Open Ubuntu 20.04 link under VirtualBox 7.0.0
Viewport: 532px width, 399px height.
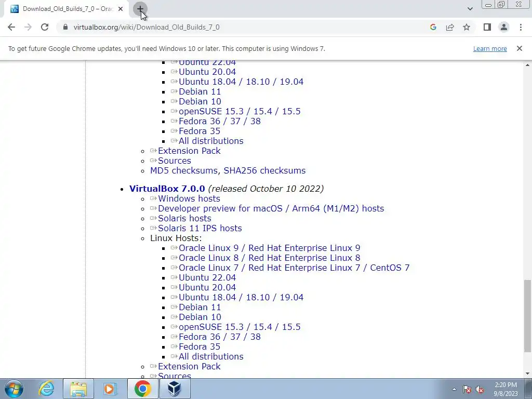(x=207, y=287)
